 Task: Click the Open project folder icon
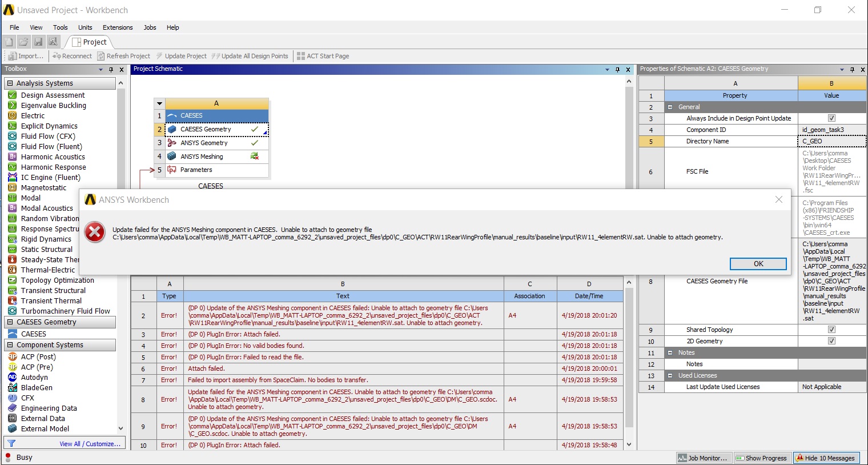[23, 42]
